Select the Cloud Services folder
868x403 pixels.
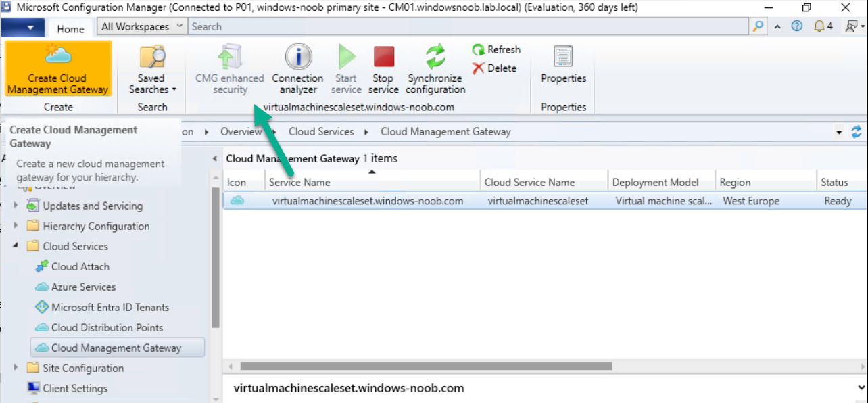(x=75, y=247)
